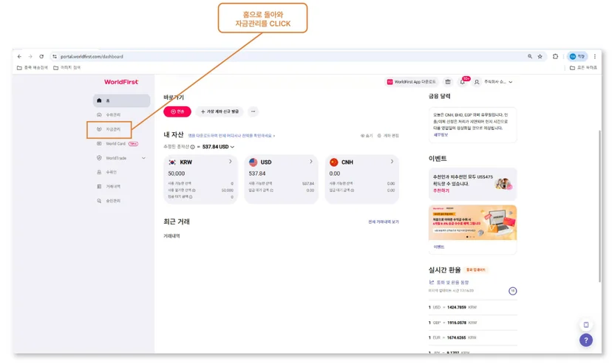Open the browser extensions puzzle icon
Image resolution: width=612 pixels, height=364 pixels.
point(555,57)
